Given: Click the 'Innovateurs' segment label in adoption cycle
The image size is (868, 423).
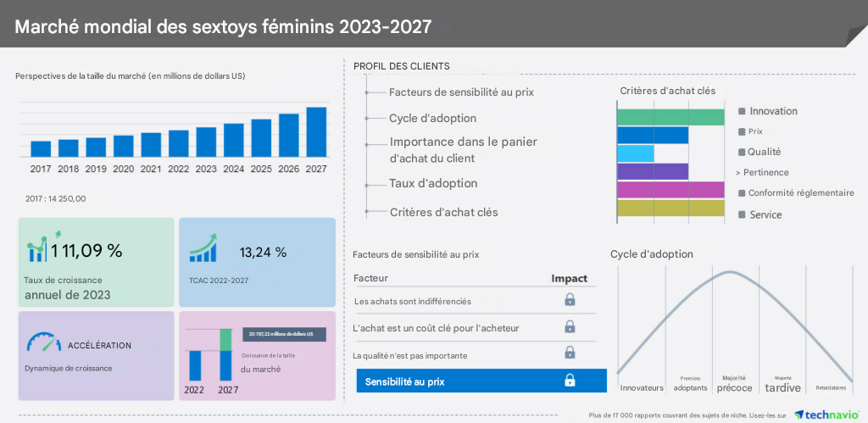Looking at the screenshot, I should (x=642, y=387).
